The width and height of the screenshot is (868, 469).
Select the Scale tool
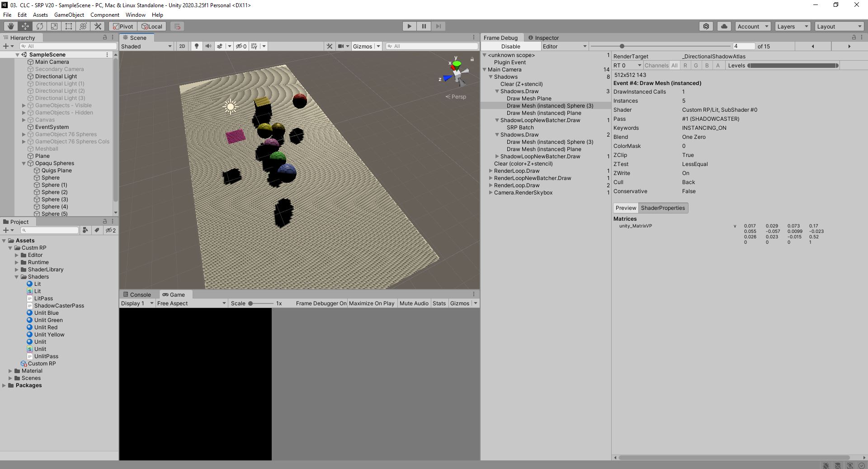54,26
